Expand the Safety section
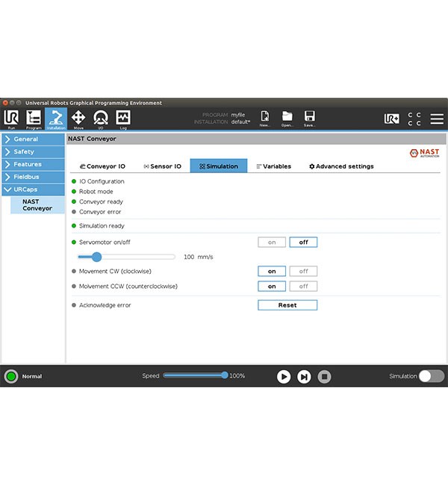The image size is (448, 485). (x=34, y=152)
